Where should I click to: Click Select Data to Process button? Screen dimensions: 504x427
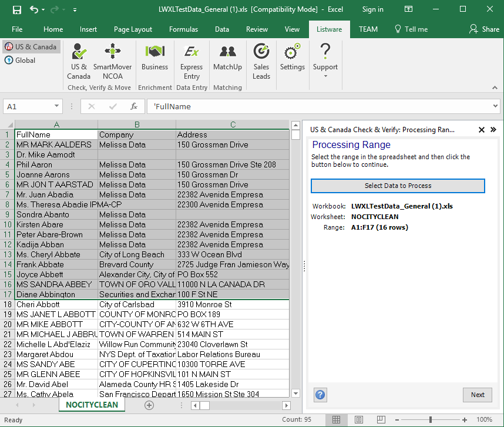point(398,186)
